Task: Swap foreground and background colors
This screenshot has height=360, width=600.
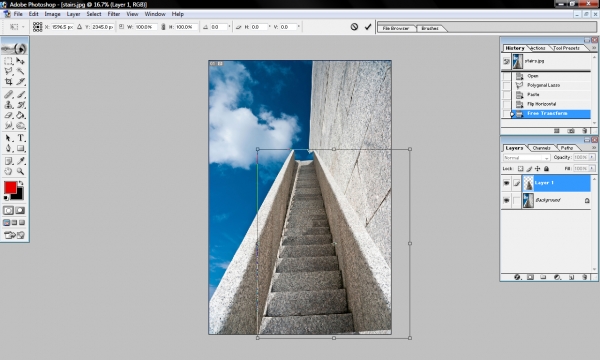Action: click(x=21, y=183)
